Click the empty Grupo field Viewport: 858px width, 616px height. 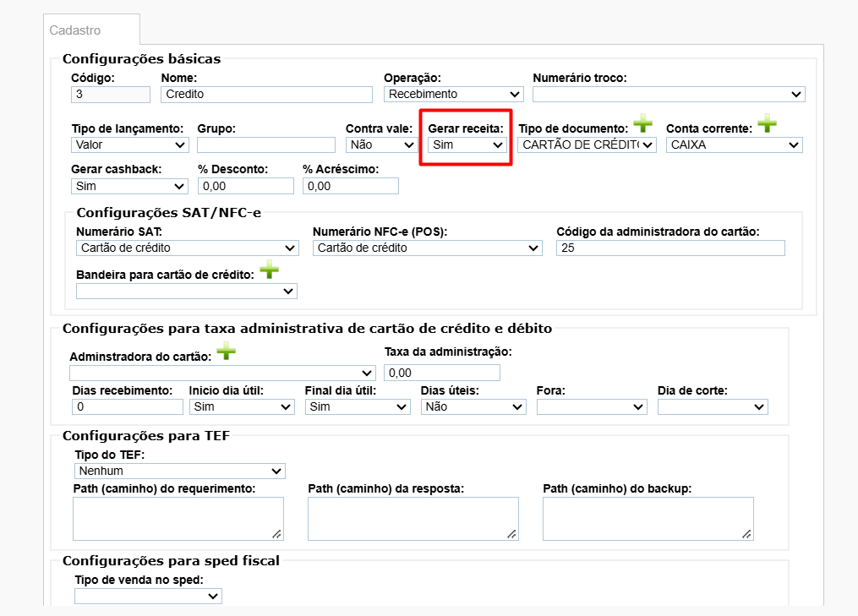266,145
